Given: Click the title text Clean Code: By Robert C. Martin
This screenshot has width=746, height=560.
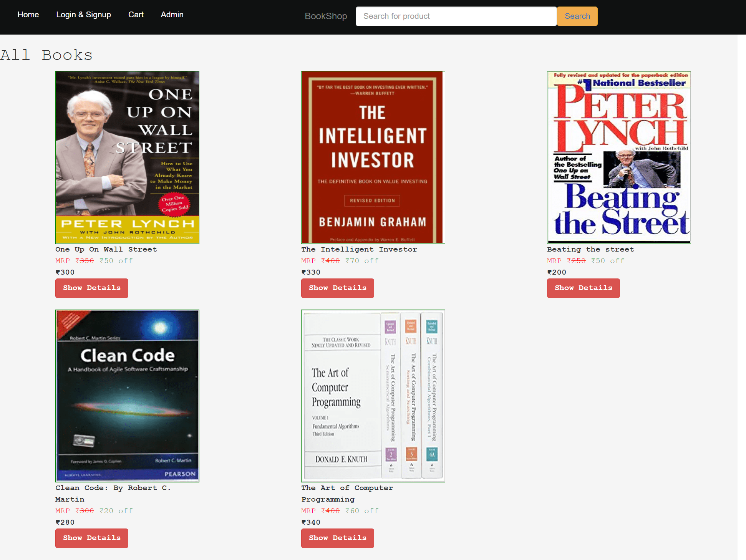Looking at the screenshot, I should (113, 494).
